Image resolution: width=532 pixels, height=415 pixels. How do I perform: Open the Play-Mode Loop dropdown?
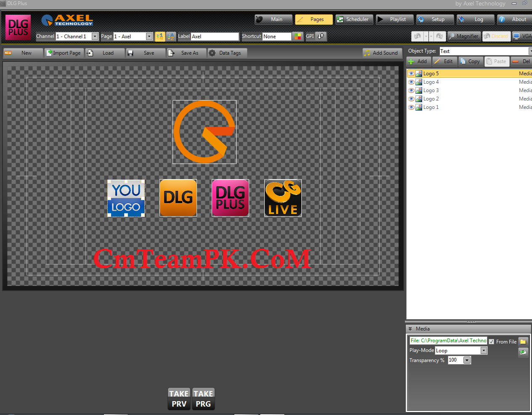click(x=484, y=351)
